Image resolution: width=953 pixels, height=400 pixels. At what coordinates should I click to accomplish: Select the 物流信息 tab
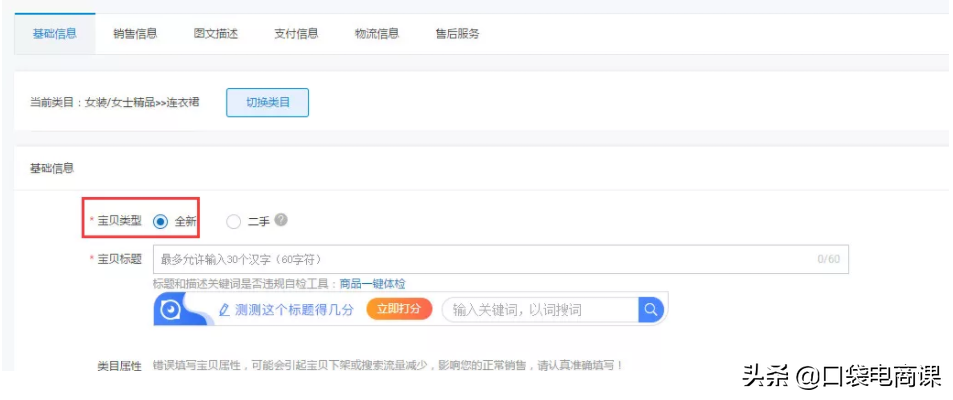coord(377,33)
